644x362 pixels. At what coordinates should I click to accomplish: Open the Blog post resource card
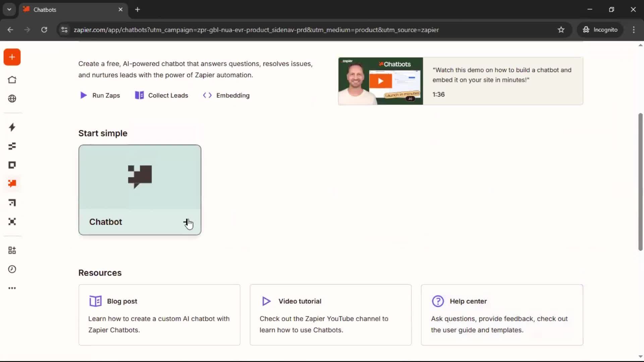click(x=159, y=315)
